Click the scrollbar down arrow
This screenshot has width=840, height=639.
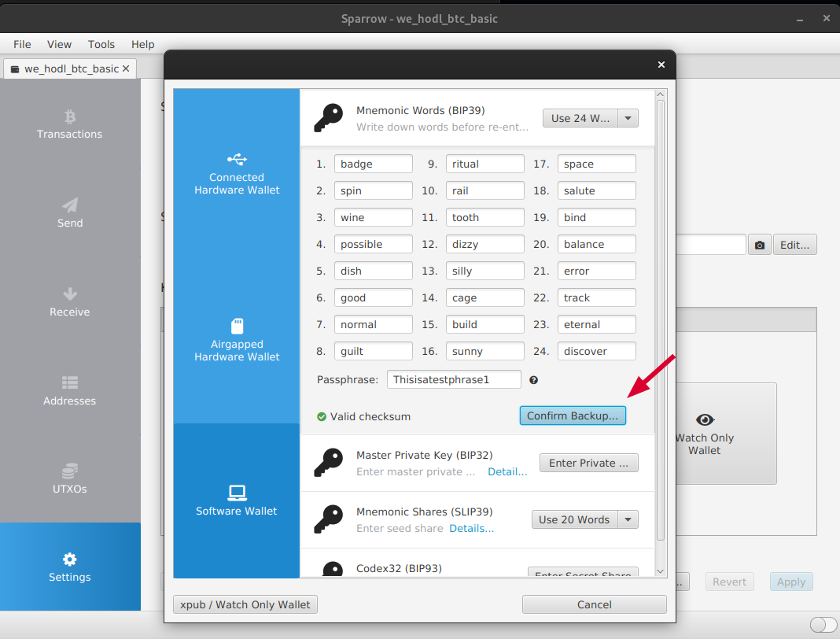point(660,571)
